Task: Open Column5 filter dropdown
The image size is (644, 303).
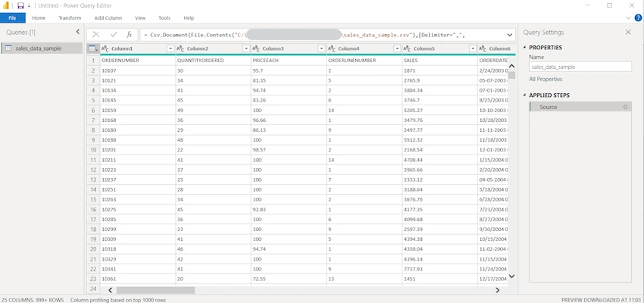Action: [473, 48]
